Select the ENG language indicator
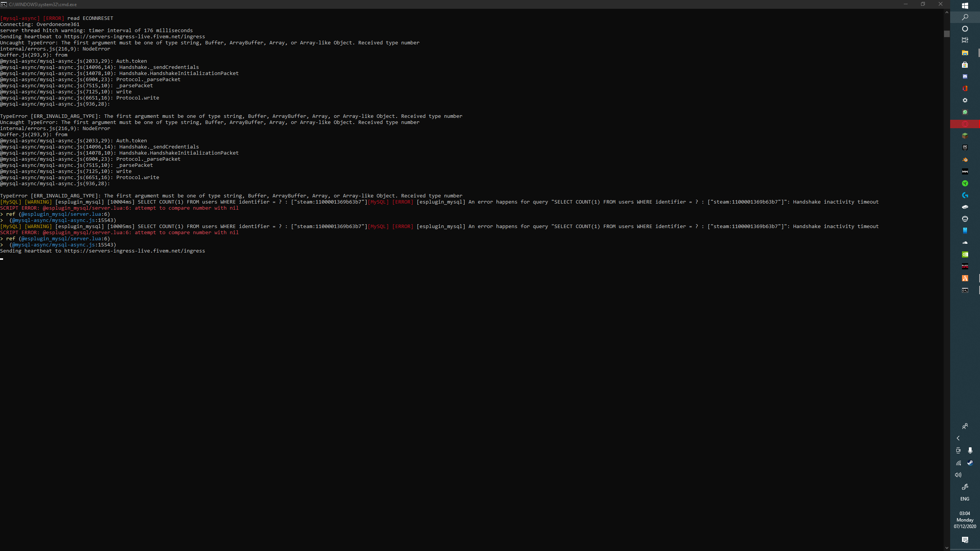Screen dimensions: 980x551 click(x=965, y=499)
